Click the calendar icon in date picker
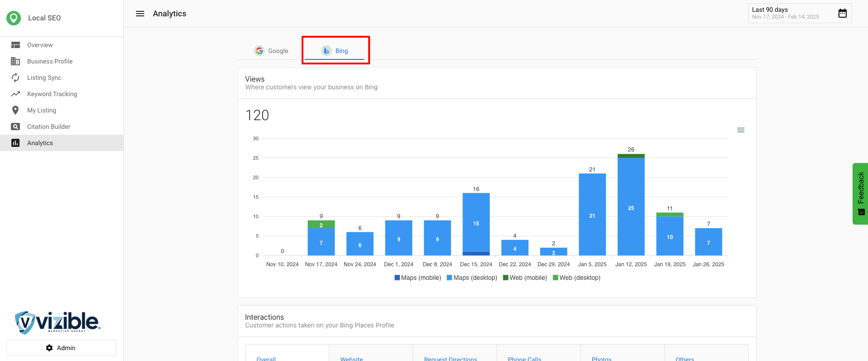 coord(842,13)
